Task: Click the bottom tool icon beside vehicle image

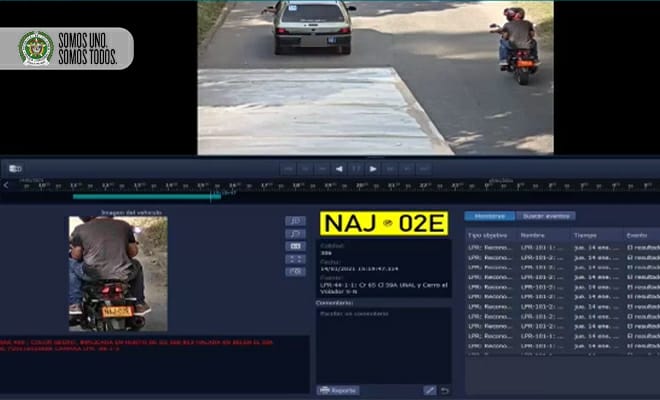Action: (295, 272)
